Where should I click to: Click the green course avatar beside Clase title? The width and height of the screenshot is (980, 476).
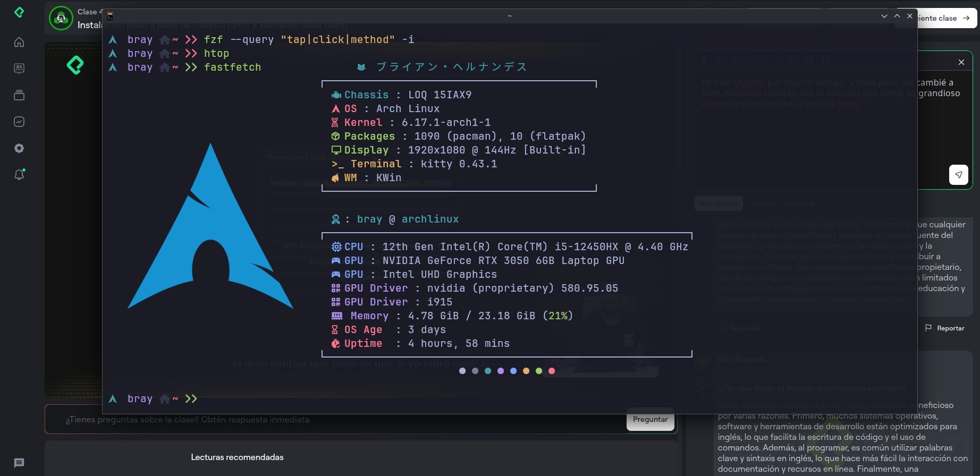(x=61, y=19)
